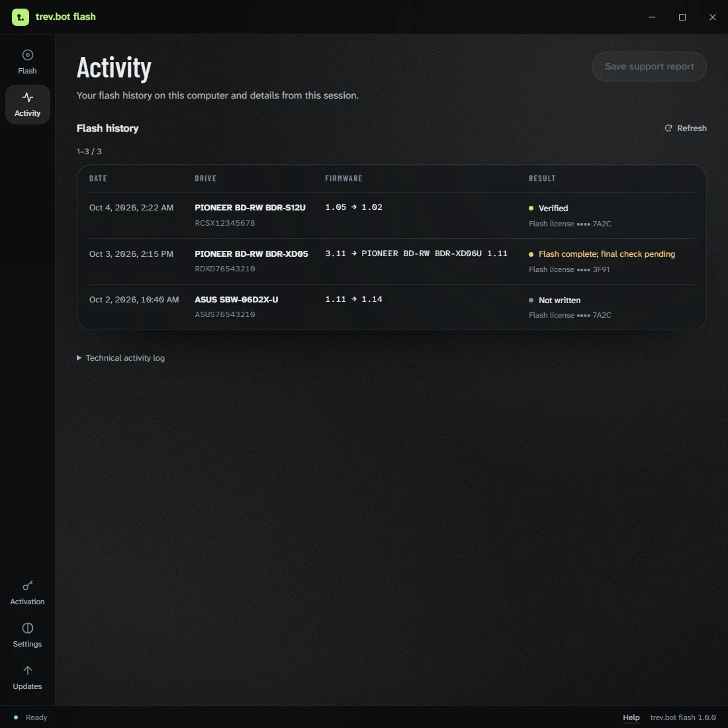
Task: Click the 1-3 / 3 record count
Action: 89,152
